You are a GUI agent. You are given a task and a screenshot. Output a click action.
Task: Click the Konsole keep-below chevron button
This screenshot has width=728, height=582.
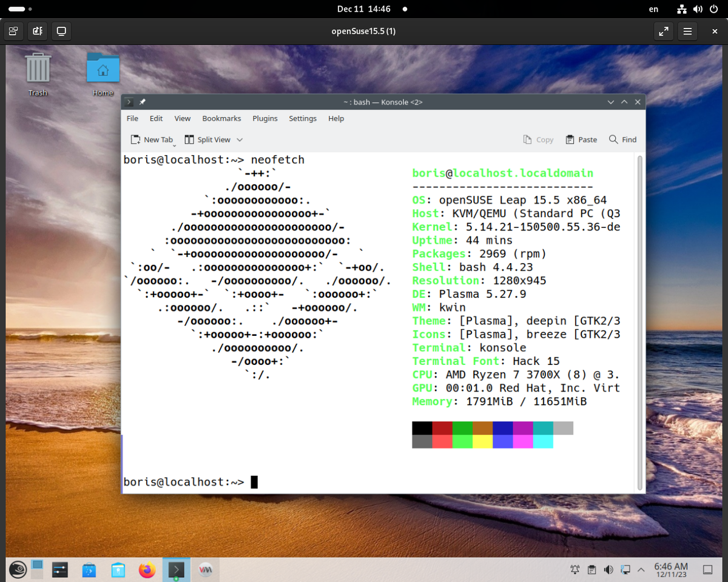click(611, 102)
